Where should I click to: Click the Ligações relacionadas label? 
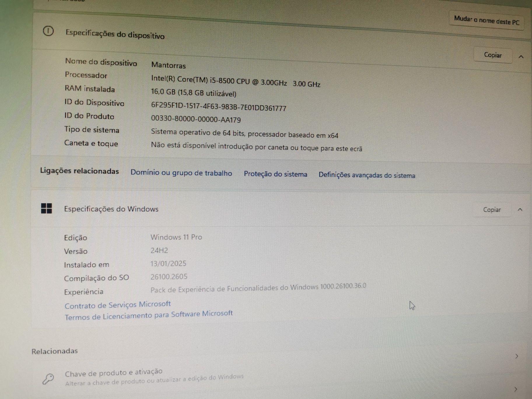tap(79, 171)
